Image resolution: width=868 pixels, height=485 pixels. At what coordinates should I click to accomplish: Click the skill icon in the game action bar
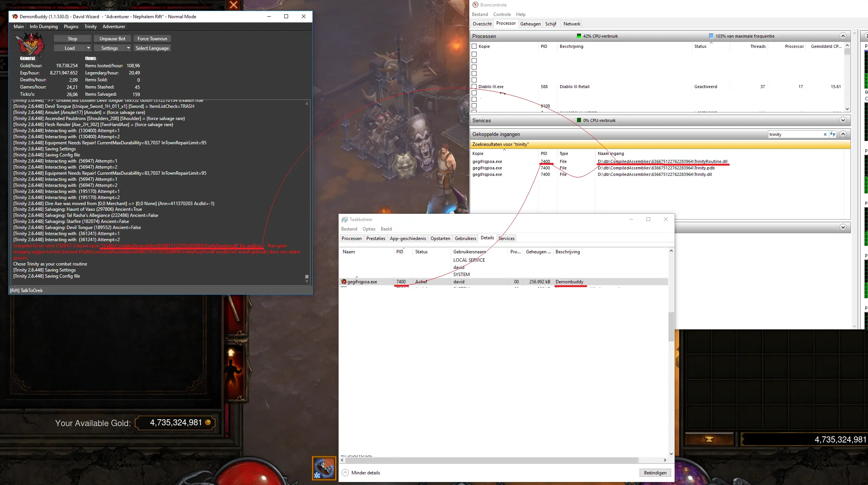point(324,468)
